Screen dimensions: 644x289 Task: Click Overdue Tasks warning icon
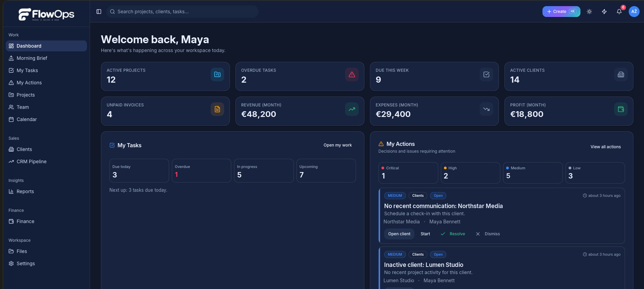tap(352, 74)
